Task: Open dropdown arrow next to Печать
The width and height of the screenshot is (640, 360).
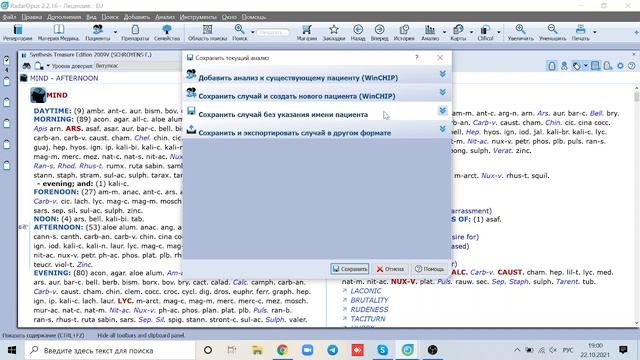Action: pos(595,32)
